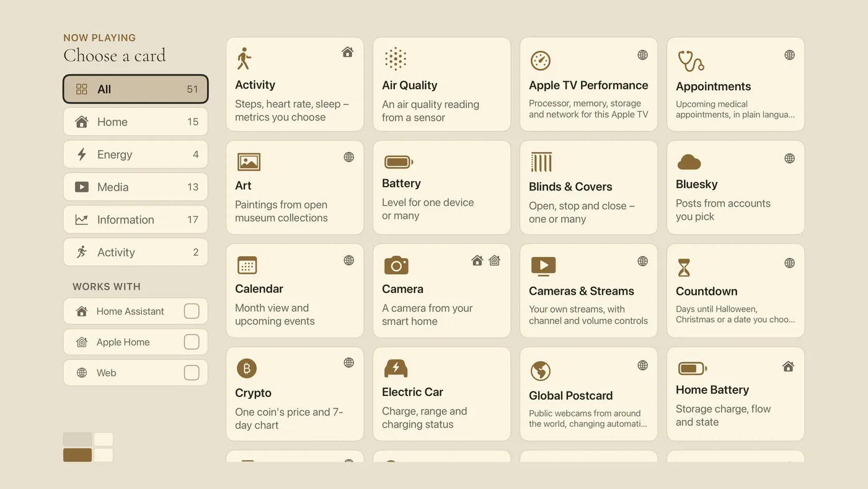The width and height of the screenshot is (868, 489).
Task: Click the cloud icon on Bluesky card
Action: (x=689, y=163)
